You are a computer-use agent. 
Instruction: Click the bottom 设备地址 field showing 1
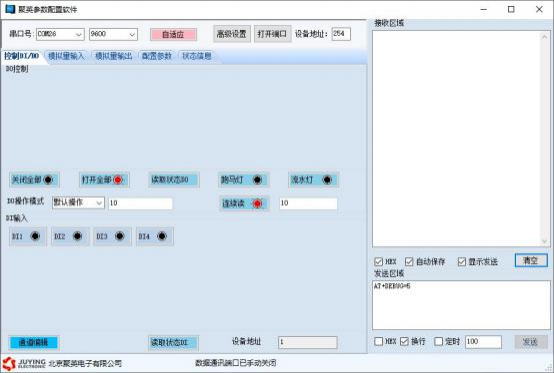pos(308,342)
